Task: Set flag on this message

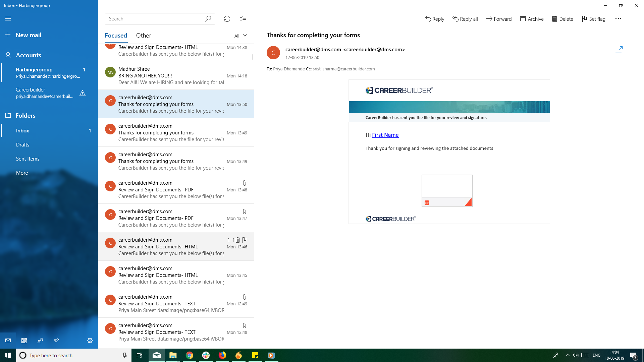Action: click(593, 19)
